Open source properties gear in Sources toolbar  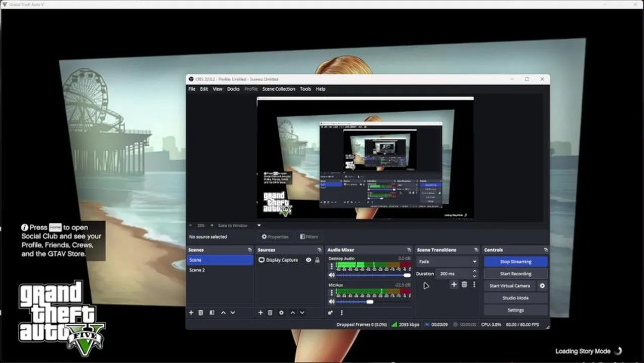281,313
